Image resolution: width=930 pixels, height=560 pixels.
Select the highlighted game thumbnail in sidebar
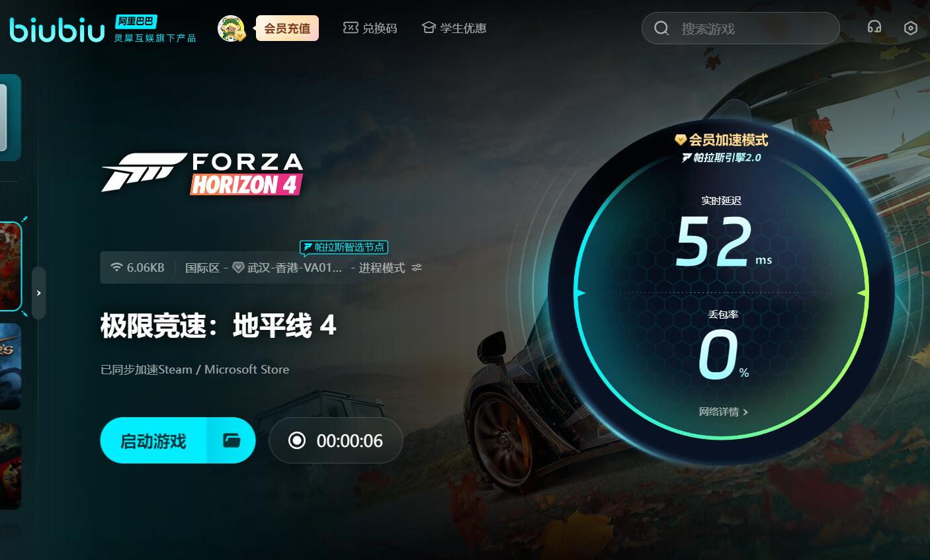coord(11,266)
